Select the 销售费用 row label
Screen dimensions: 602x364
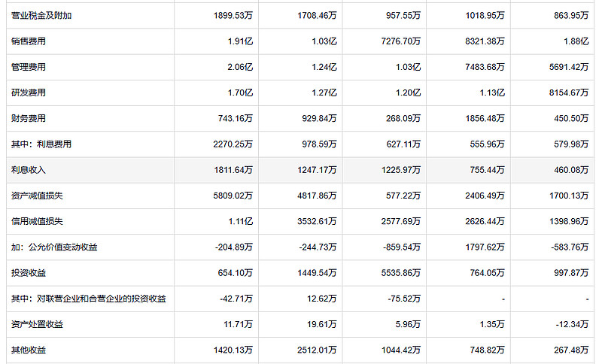tap(29, 41)
